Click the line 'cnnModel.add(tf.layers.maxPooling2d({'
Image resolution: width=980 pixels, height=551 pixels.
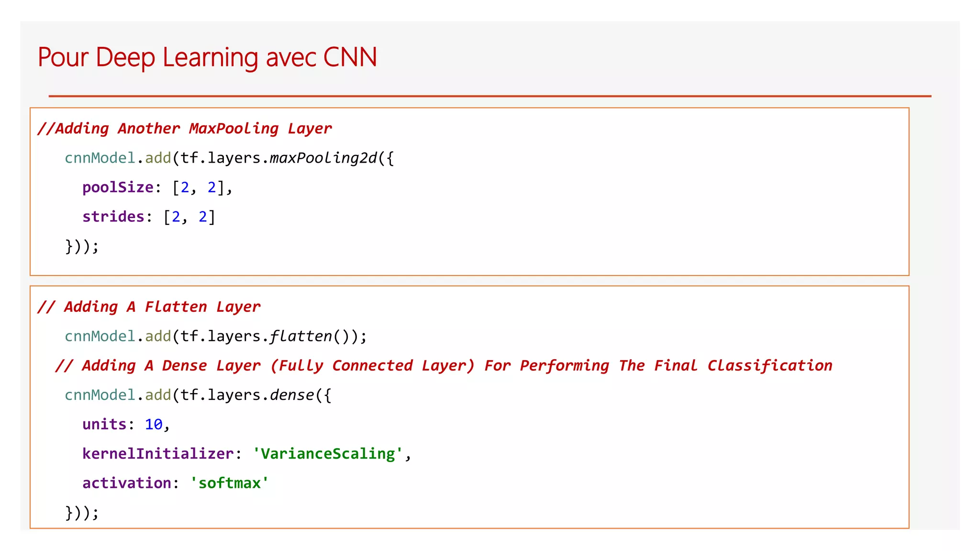(229, 158)
